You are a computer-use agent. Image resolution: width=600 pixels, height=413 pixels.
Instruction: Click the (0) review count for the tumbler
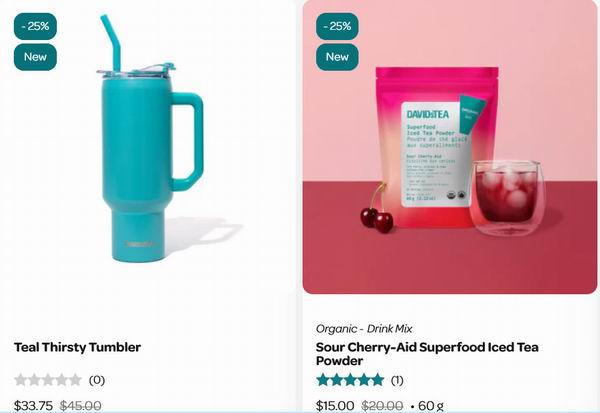click(x=97, y=380)
